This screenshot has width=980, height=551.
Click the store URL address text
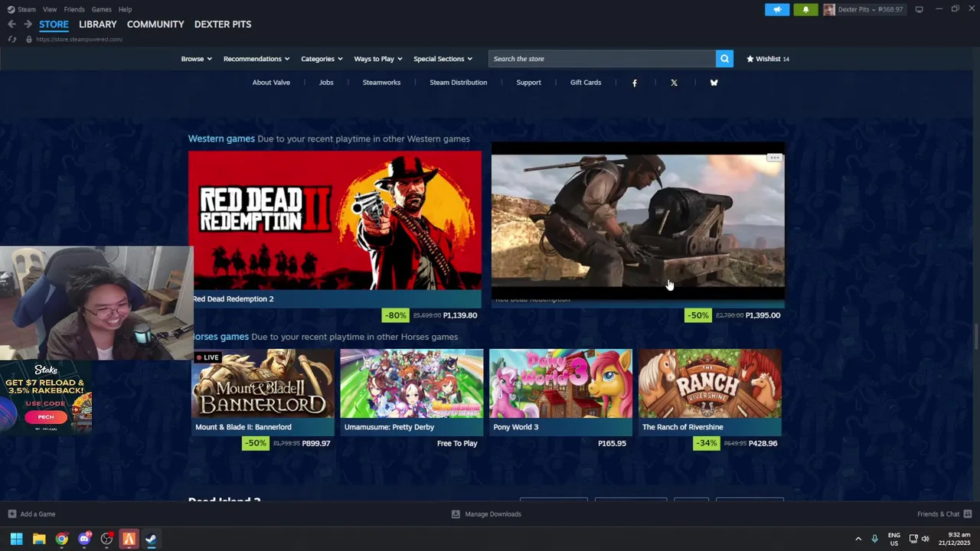coord(79,39)
